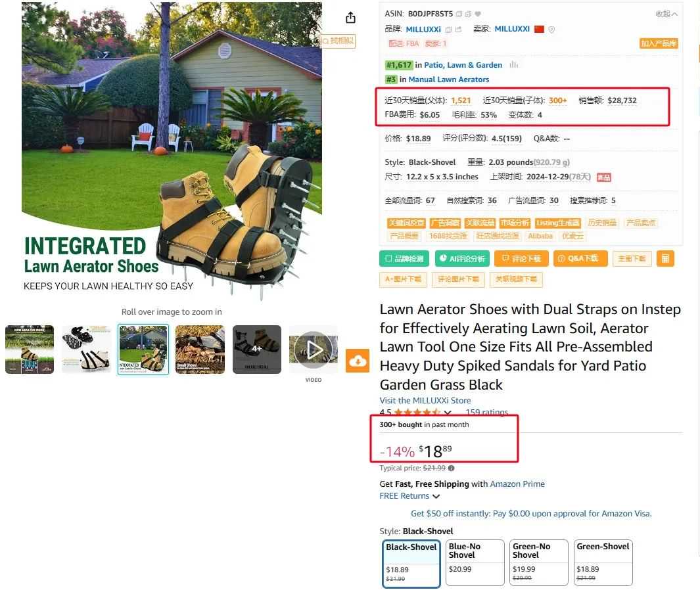This screenshot has width=700, height=590.
Task: Click the typical price info icon
Action: pos(452,468)
